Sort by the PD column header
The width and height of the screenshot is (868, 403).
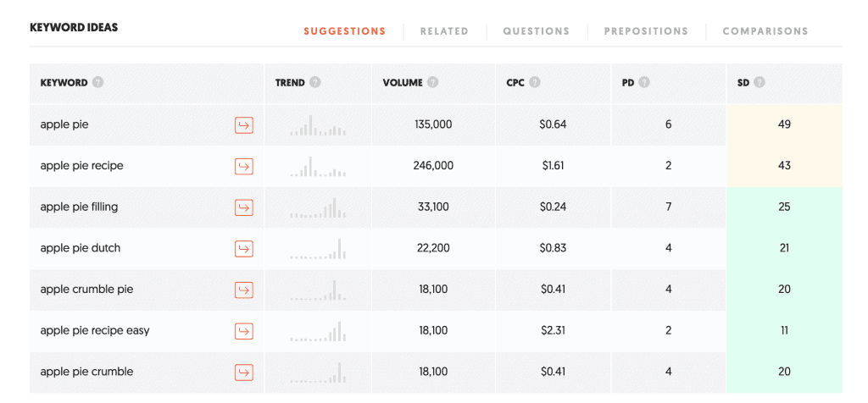[x=628, y=83]
